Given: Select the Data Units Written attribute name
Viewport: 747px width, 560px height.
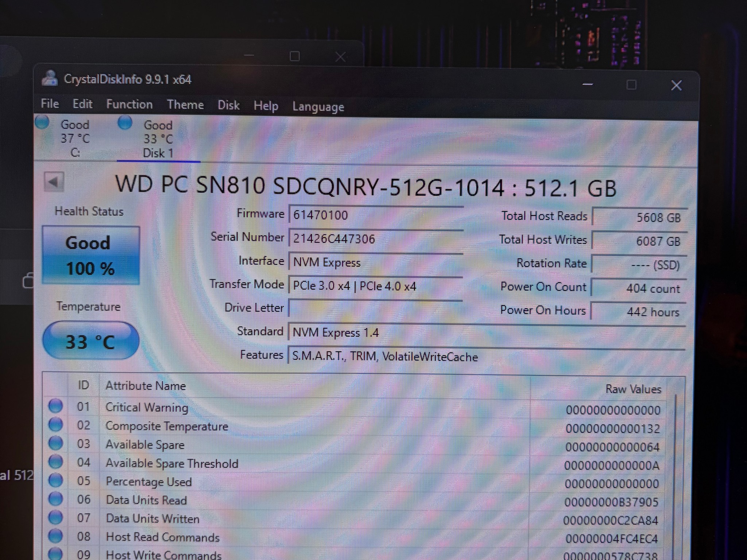Looking at the screenshot, I should 152,519.
